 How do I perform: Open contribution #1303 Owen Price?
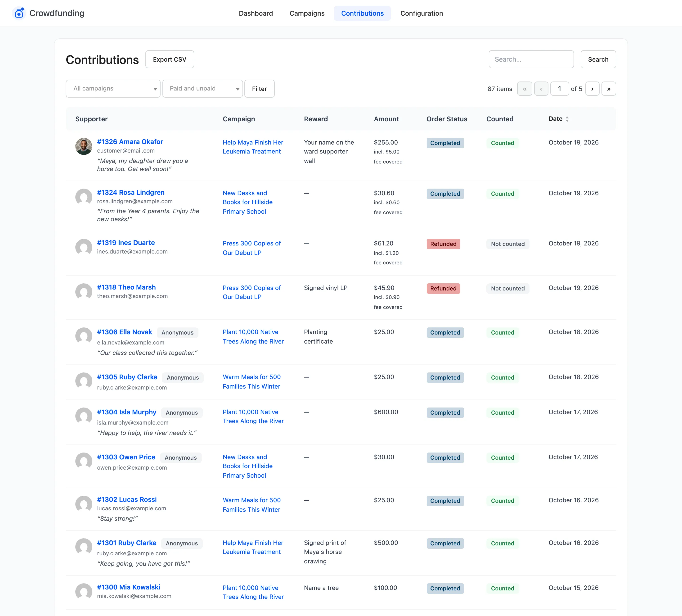pyautogui.click(x=126, y=457)
